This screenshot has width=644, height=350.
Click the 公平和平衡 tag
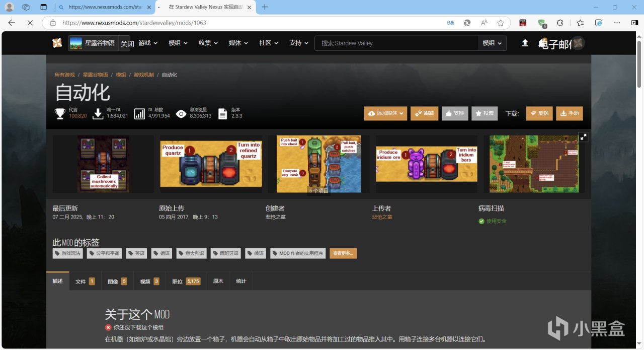104,253
